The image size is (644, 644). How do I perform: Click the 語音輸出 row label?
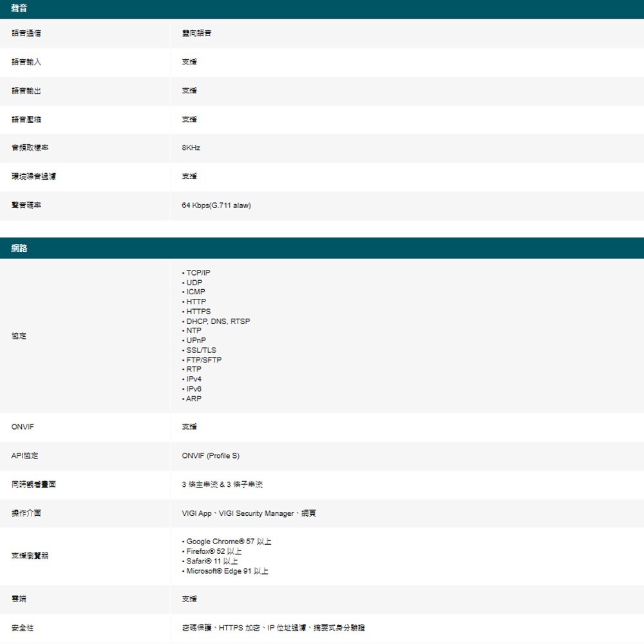24,91
